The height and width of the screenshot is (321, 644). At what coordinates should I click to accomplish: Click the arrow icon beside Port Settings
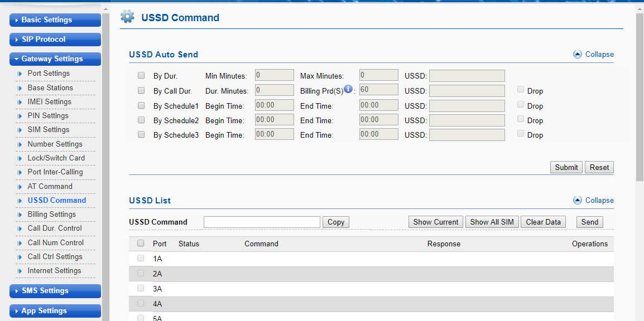20,74
